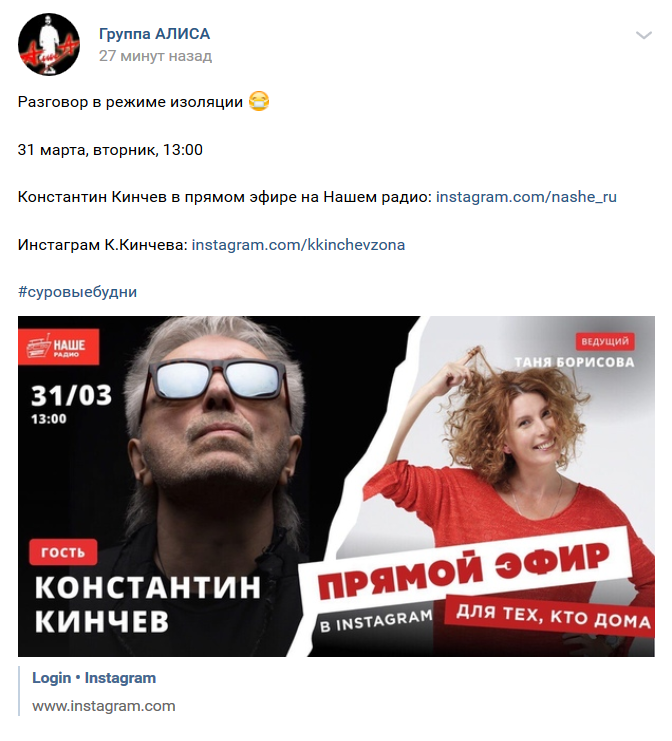Open the 'Login • Instagram' link preview title

coord(94,678)
